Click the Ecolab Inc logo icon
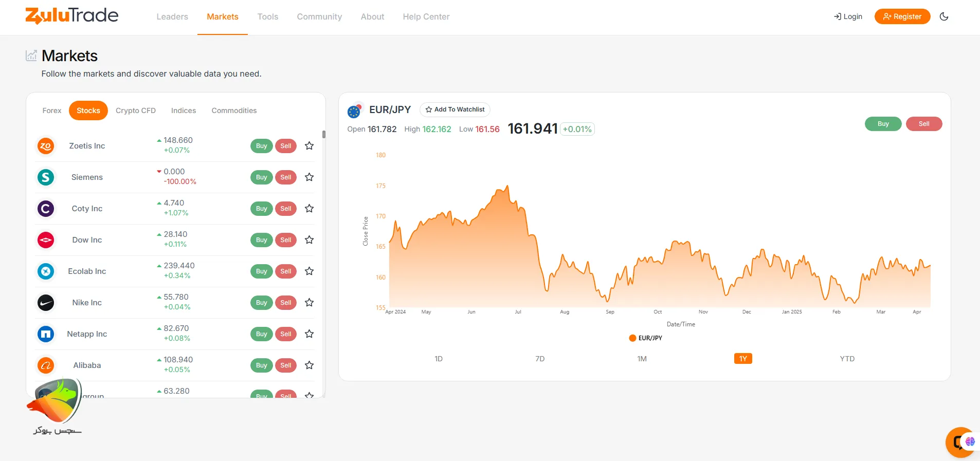The image size is (980, 461). 46,271
